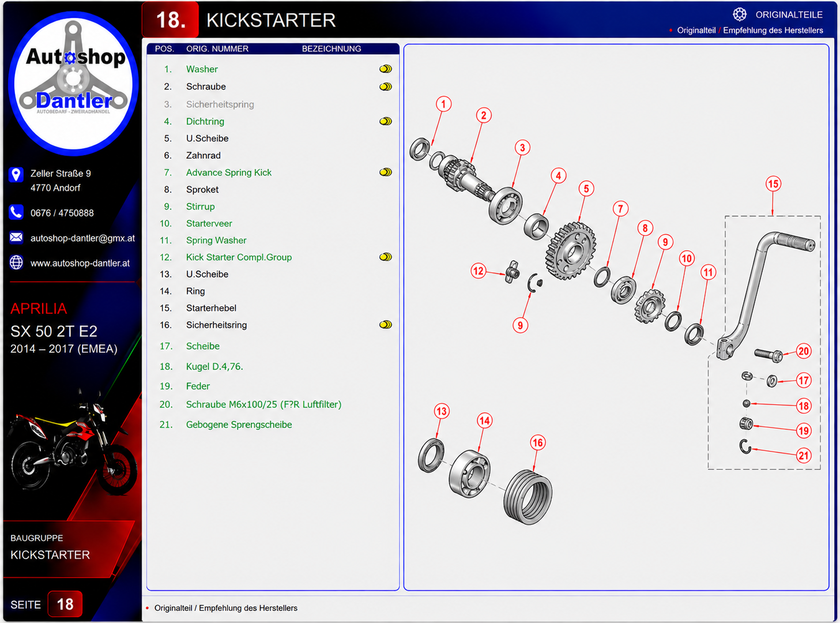Click the yellow icon beside Sicherheitsring
840x623 pixels.
click(x=386, y=325)
